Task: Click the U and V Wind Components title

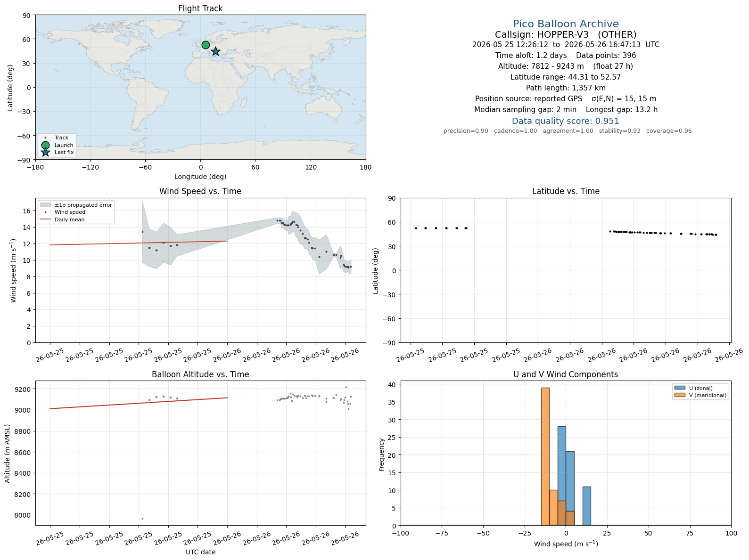Action: [566, 374]
